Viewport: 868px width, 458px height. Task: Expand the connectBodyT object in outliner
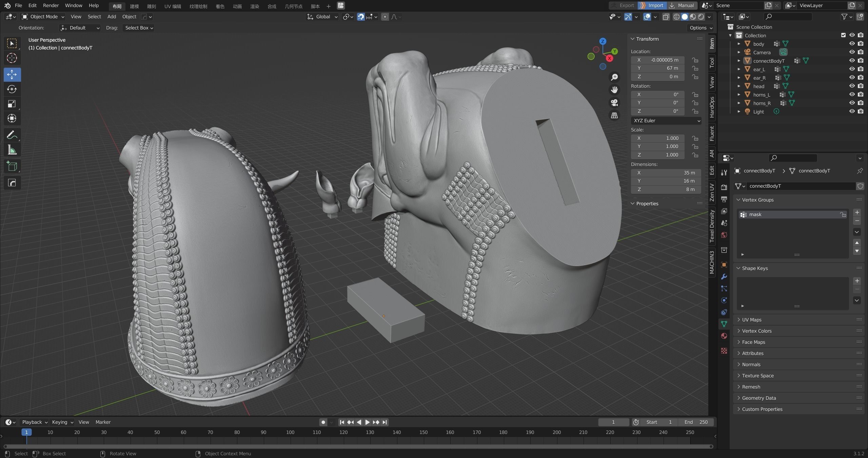pyautogui.click(x=739, y=61)
